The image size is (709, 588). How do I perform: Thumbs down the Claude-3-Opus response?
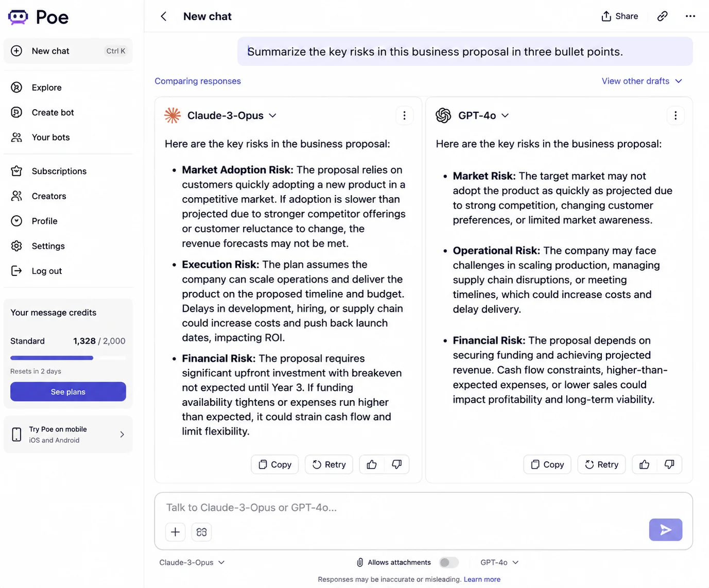click(x=396, y=464)
